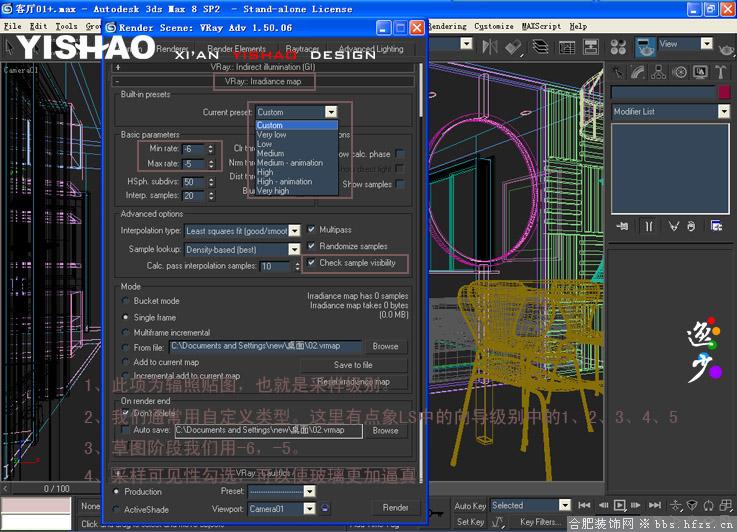
Task: Select the Mirror tool in main toolbar
Action: click(489, 47)
